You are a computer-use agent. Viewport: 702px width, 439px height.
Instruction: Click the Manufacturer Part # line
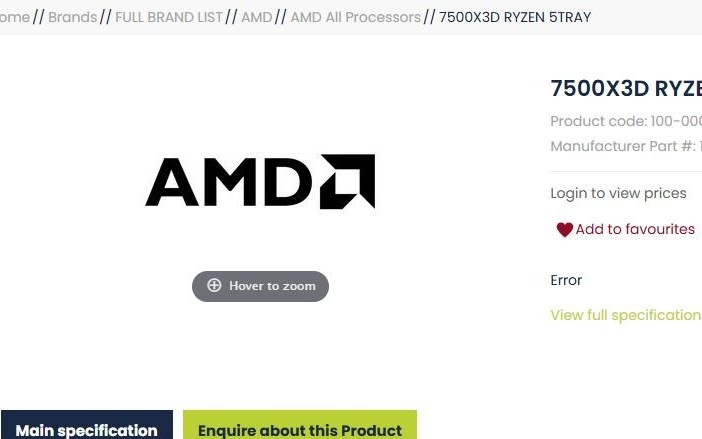click(x=626, y=146)
